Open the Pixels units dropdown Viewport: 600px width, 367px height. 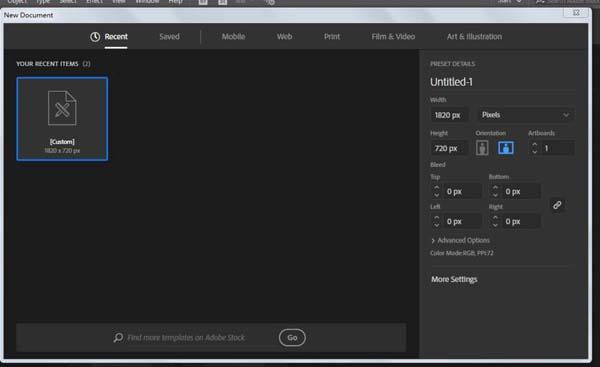tap(525, 115)
